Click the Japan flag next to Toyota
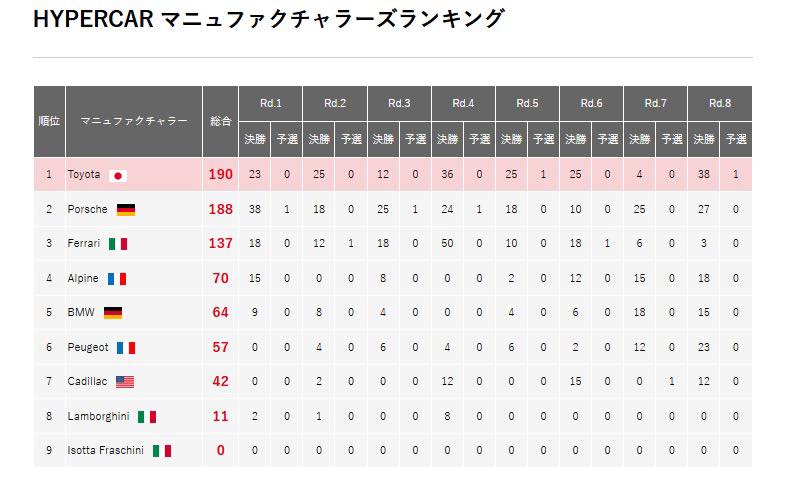Viewport: 785px width, 501px height. coord(118,176)
